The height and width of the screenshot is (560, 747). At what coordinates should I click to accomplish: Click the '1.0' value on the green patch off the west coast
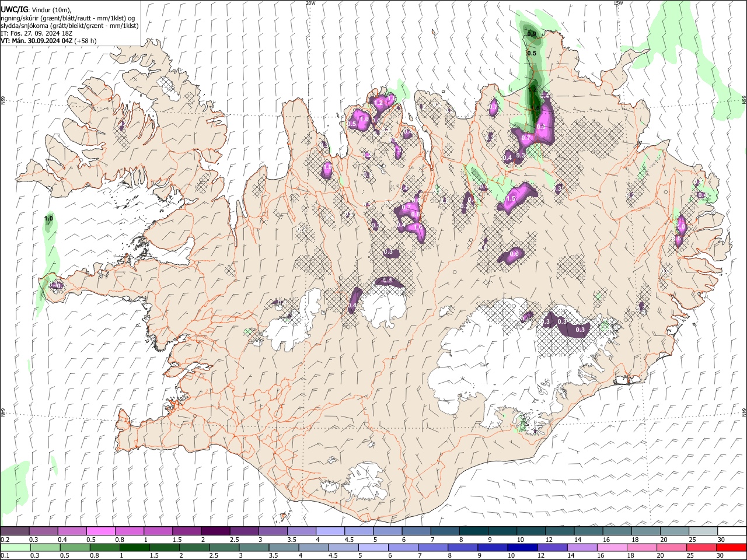pyautogui.click(x=48, y=219)
